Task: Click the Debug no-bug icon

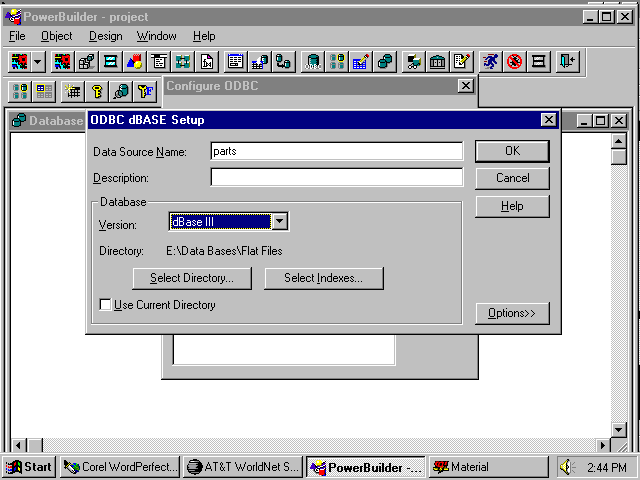Action: (515, 62)
